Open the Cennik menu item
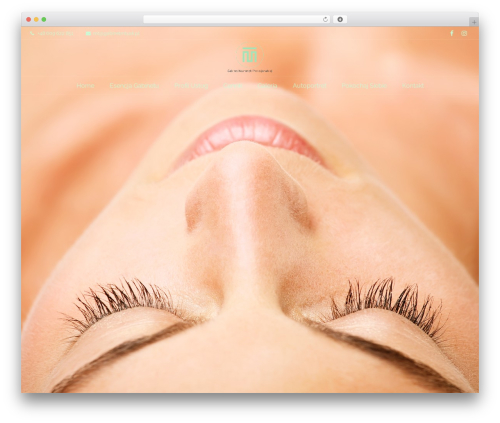The width and height of the screenshot is (500, 423). tap(233, 86)
